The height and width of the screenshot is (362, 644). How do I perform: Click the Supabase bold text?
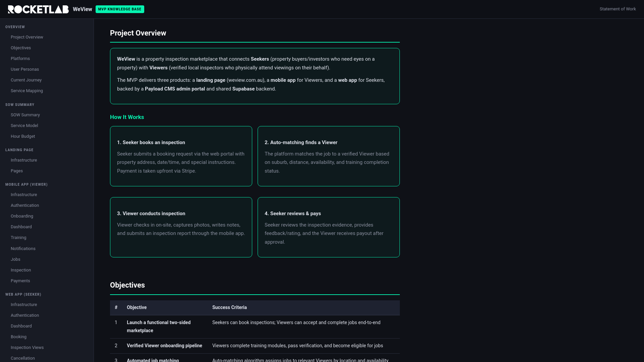pyautogui.click(x=244, y=89)
